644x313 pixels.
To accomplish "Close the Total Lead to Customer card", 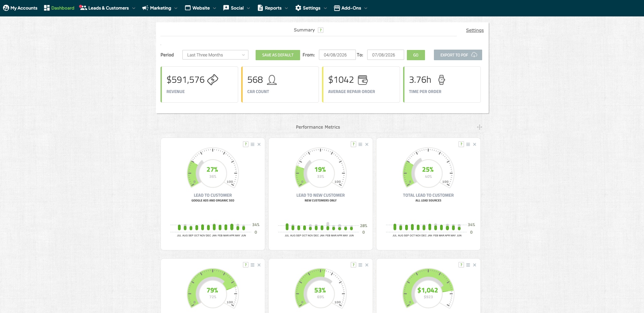I will 475,144.
